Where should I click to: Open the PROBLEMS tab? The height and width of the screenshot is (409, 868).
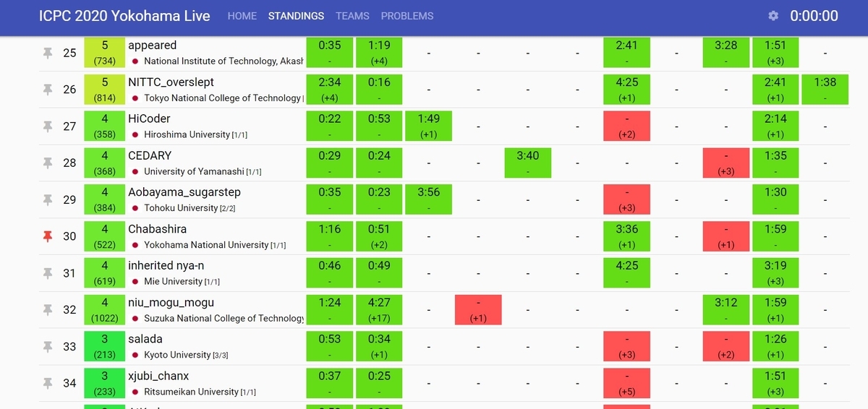(x=407, y=16)
